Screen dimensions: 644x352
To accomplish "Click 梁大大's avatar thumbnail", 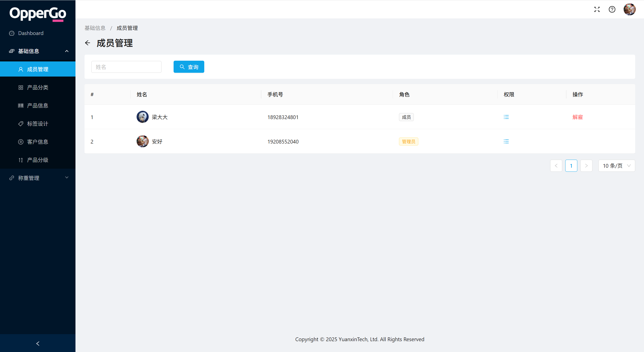I will (x=142, y=117).
